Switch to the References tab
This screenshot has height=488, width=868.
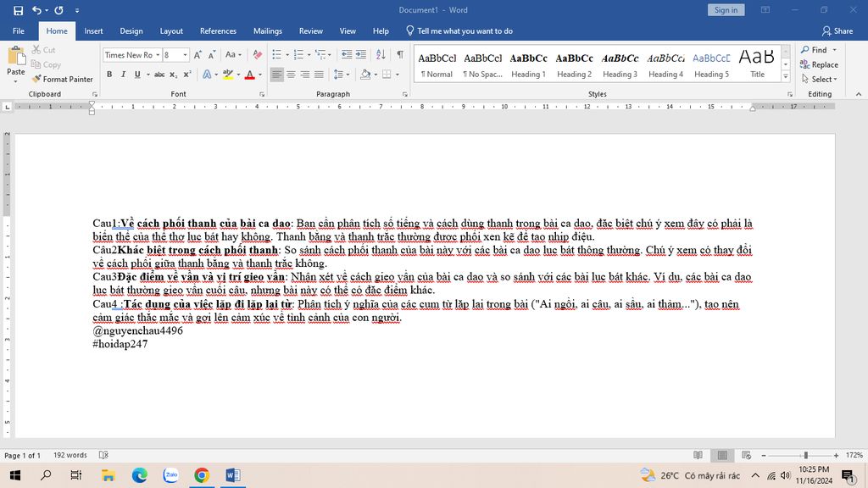(218, 31)
